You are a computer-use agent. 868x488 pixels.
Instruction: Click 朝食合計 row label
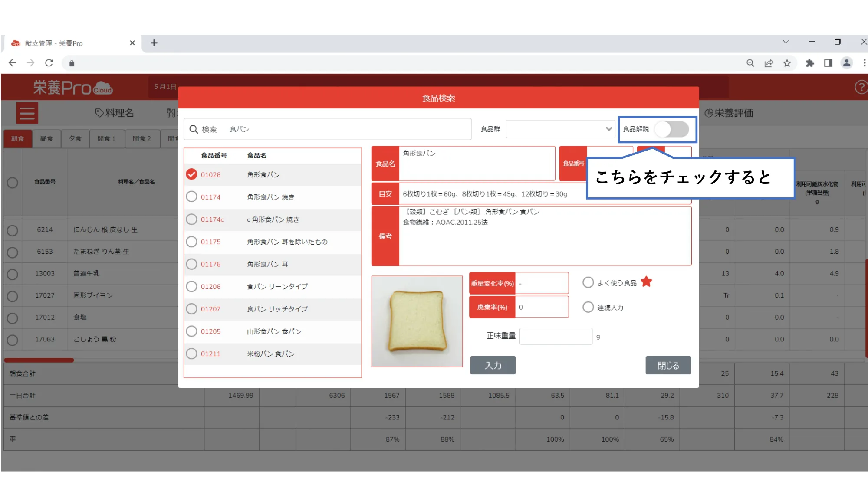(23, 373)
